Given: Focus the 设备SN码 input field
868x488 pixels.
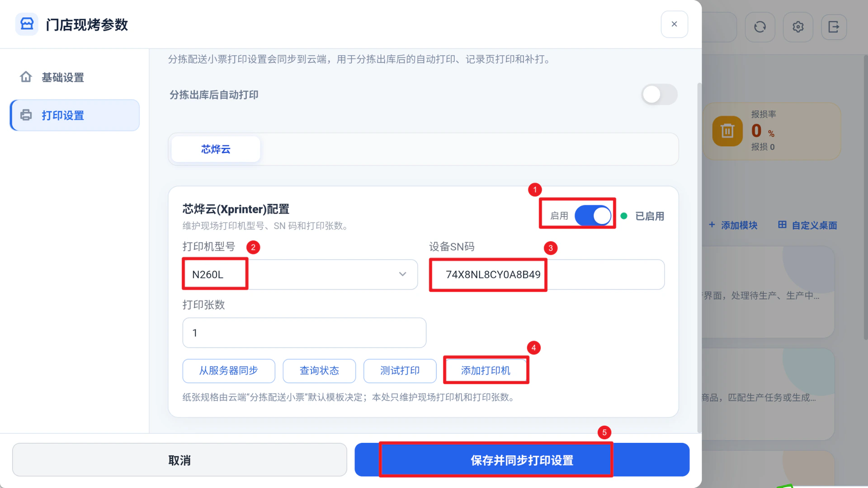Looking at the screenshot, I should click(x=547, y=274).
